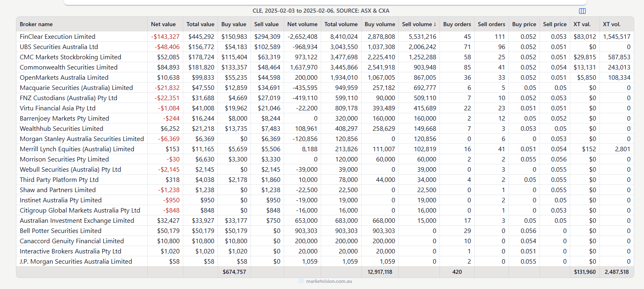Viewport: 644px width, 289px height.
Task: Toggle Sell volume descending sort header
Action: point(419,24)
